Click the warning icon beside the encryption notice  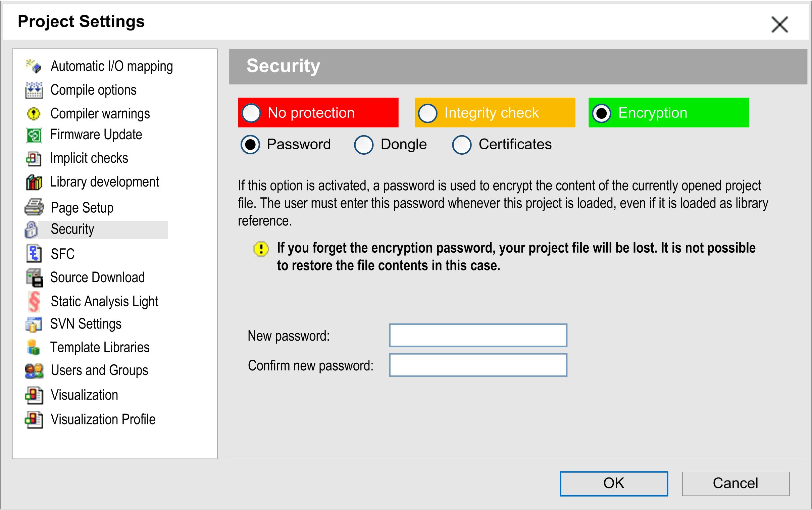261,249
